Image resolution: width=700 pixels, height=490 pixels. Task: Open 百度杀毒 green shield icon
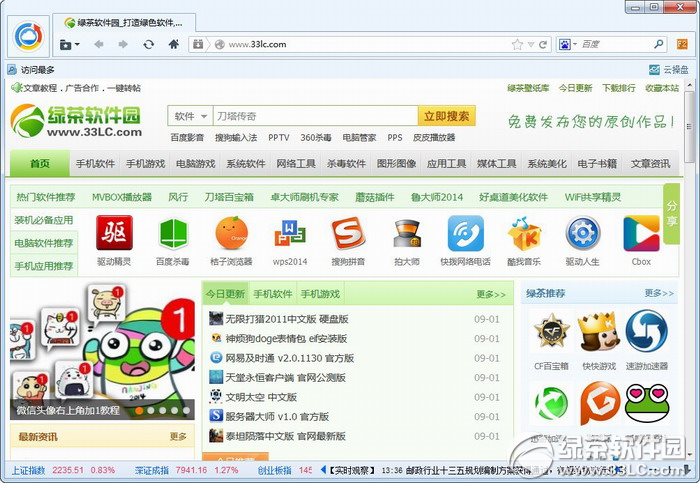[173, 233]
